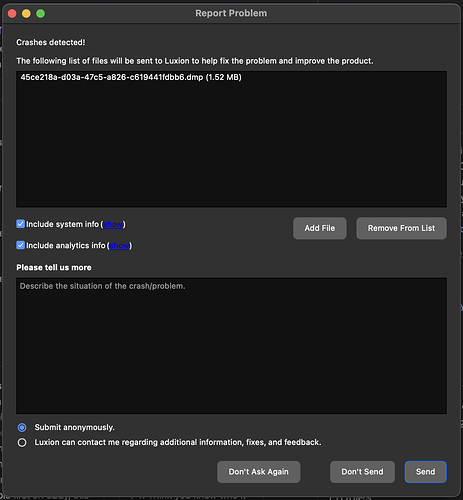Click the Add File button

[320, 228]
